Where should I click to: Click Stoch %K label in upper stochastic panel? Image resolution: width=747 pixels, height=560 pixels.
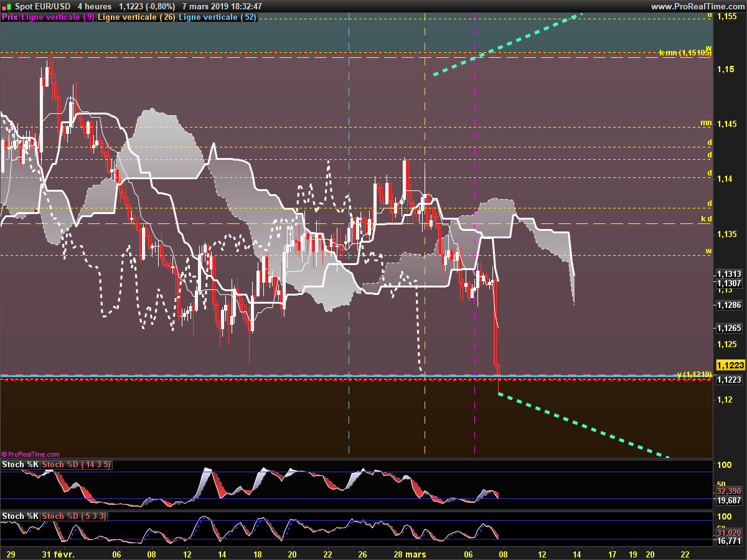pyautogui.click(x=21, y=465)
